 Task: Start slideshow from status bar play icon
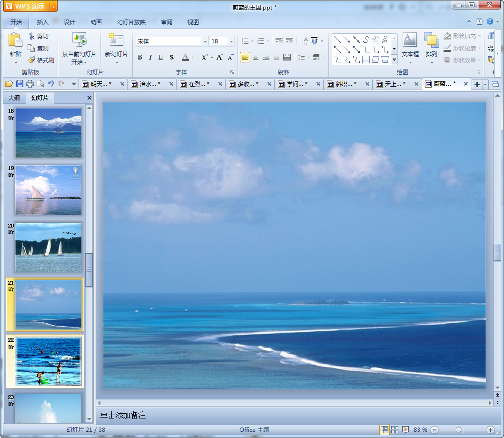pos(405,430)
